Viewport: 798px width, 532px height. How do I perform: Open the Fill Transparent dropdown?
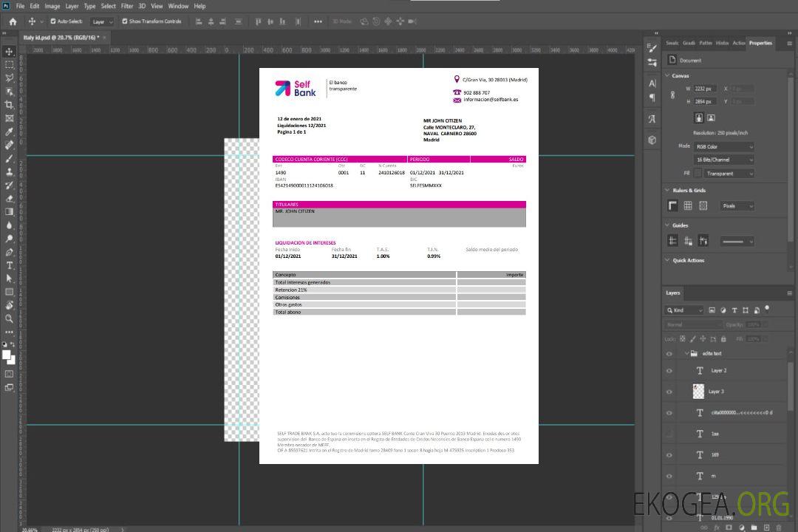click(x=729, y=174)
